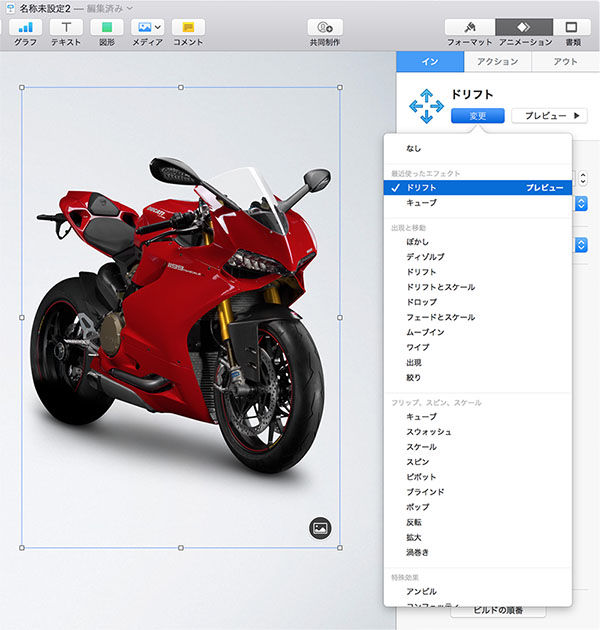Choose the スピン effect

tap(478, 462)
